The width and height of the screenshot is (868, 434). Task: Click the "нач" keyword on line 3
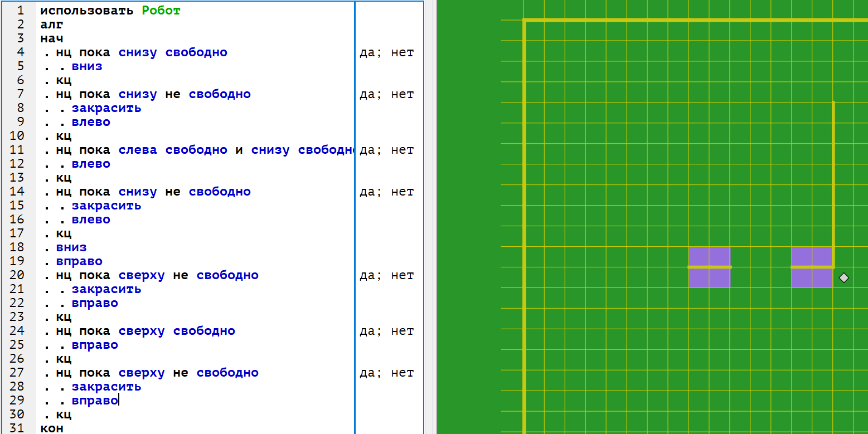point(52,38)
